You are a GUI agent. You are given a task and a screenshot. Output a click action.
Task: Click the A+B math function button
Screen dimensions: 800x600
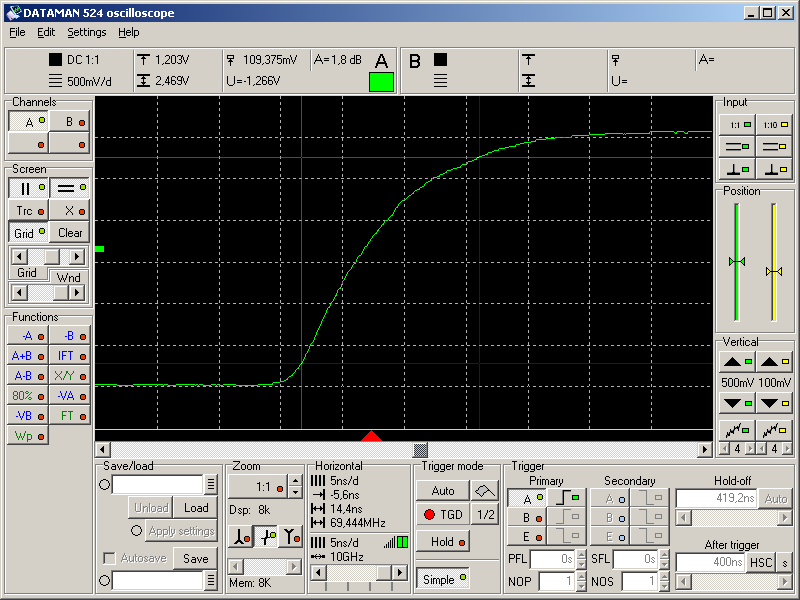27,356
